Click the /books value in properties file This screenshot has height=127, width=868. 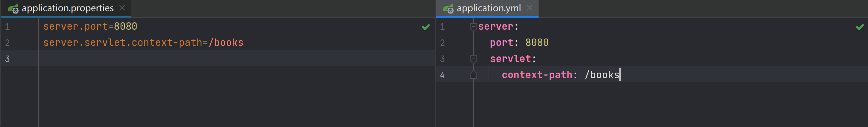click(226, 43)
